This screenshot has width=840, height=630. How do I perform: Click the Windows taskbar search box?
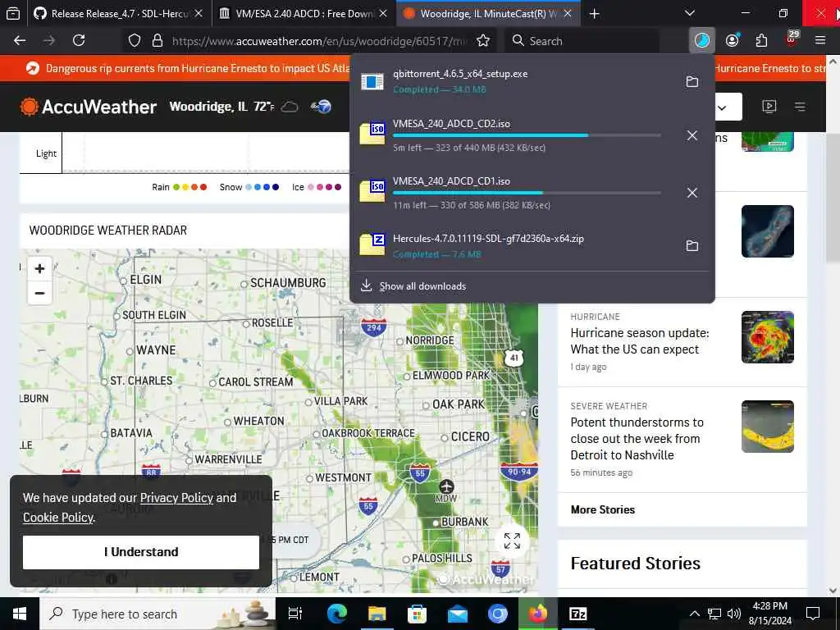point(157,614)
